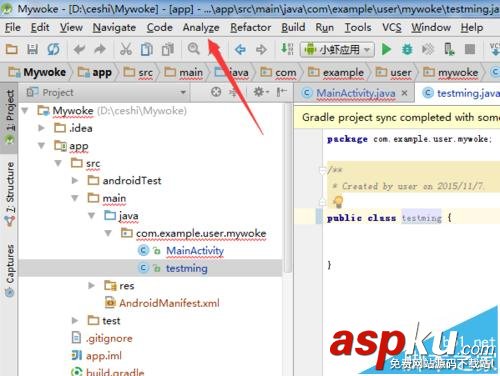
Task: Expand the .idea folder arrow
Action: (41, 128)
